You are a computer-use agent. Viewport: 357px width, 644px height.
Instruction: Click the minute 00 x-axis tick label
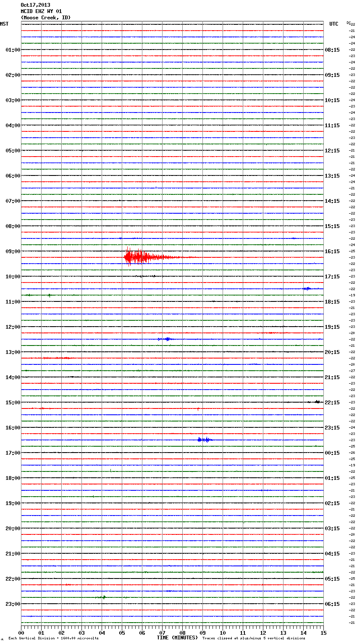tap(21, 633)
